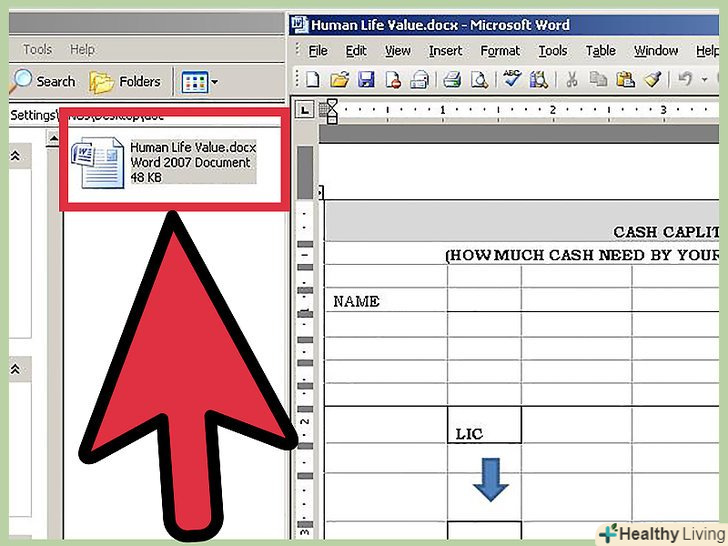Run Spelling and Grammar check (ABC icon)
The width and height of the screenshot is (728, 546).
click(512, 78)
